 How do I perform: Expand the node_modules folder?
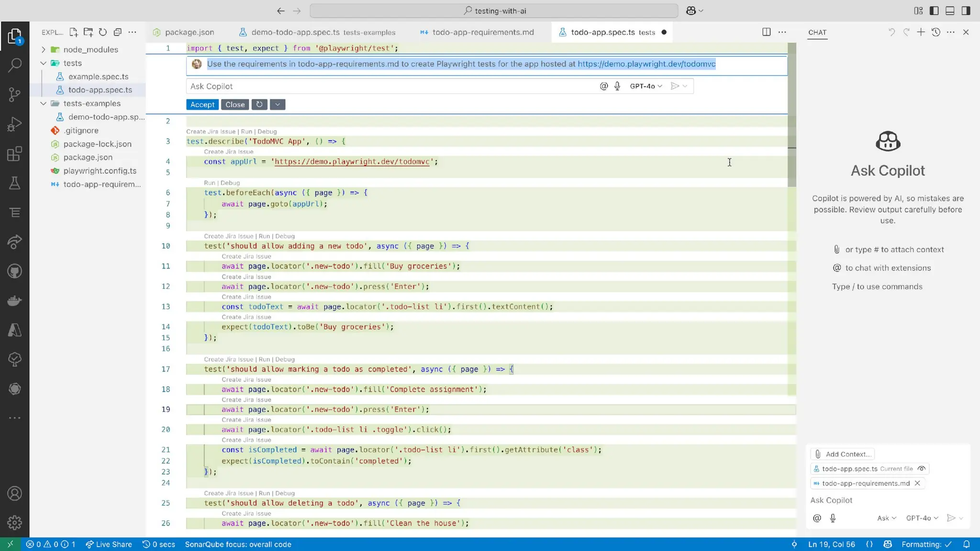click(x=43, y=49)
